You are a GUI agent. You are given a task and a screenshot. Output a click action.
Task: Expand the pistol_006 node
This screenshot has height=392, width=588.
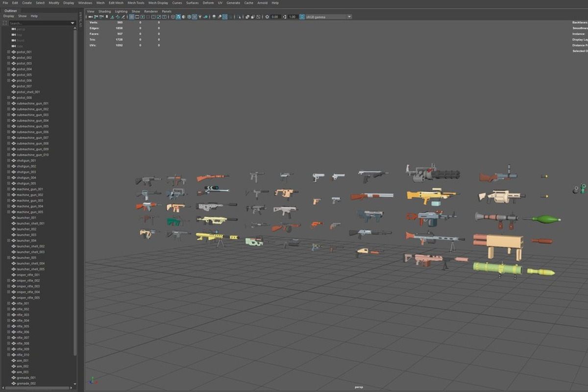pos(8,80)
